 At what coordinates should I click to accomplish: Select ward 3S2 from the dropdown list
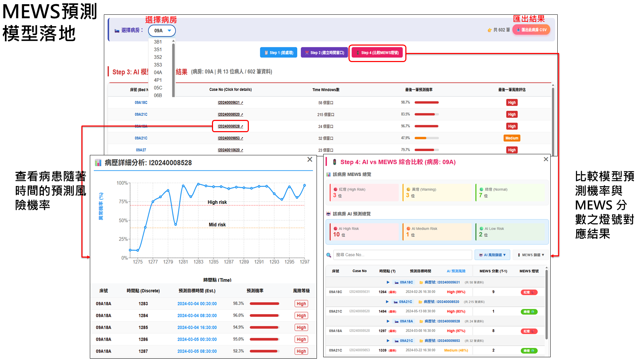[x=158, y=57]
